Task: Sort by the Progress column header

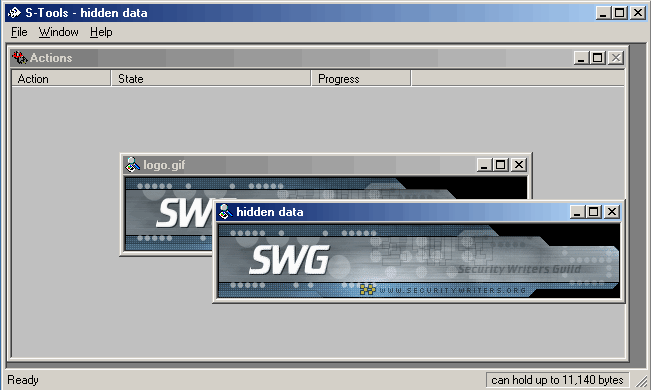Action: [x=361, y=78]
